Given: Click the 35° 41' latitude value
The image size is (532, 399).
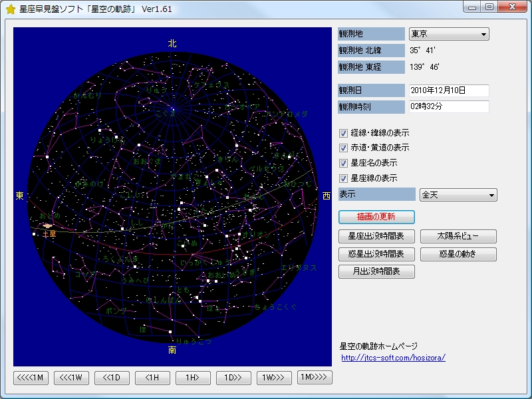Looking at the screenshot, I should (x=422, y=51).
